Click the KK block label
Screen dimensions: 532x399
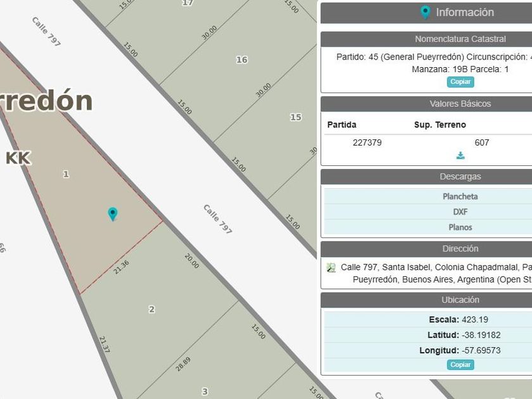18,158
